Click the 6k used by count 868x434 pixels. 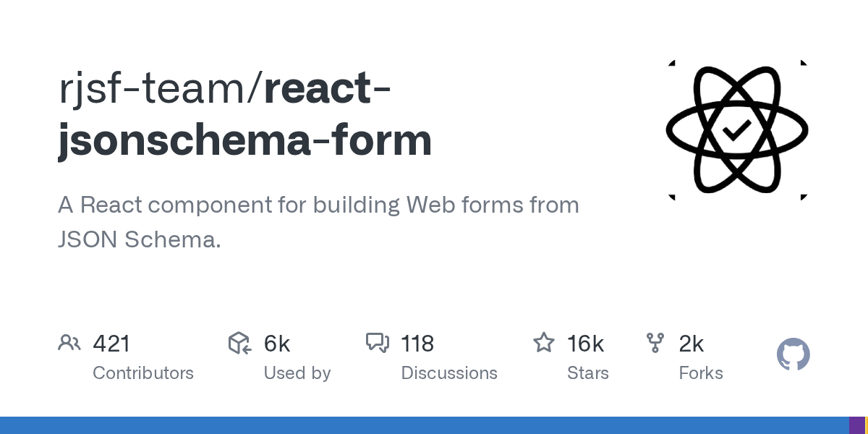coord(277,343)
